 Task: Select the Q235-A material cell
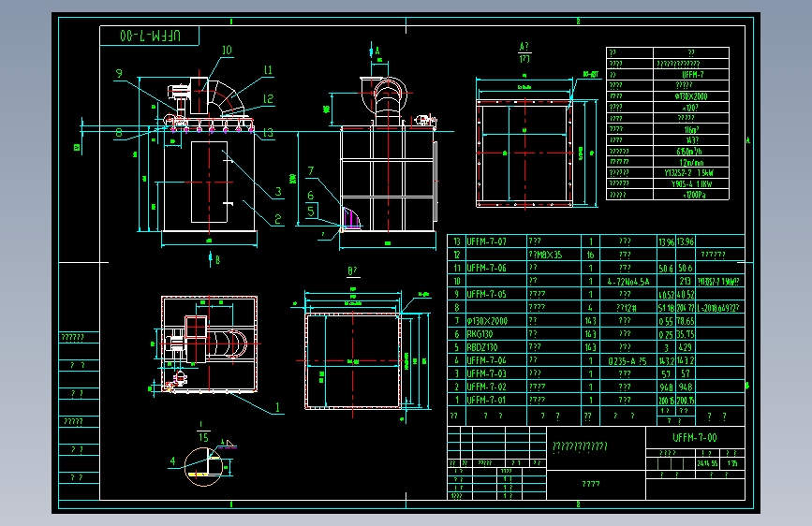click(x=627, y=361)
